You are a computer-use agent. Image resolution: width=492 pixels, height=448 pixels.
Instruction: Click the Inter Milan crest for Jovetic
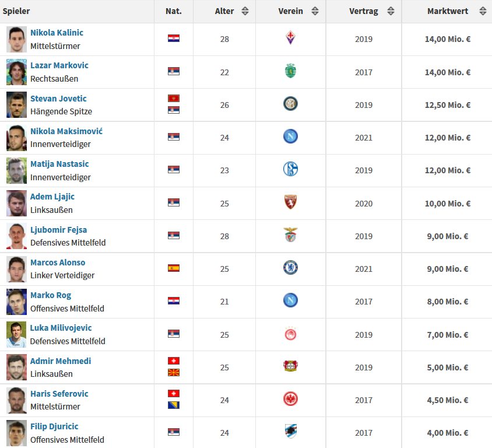click(x=290, y=104)
